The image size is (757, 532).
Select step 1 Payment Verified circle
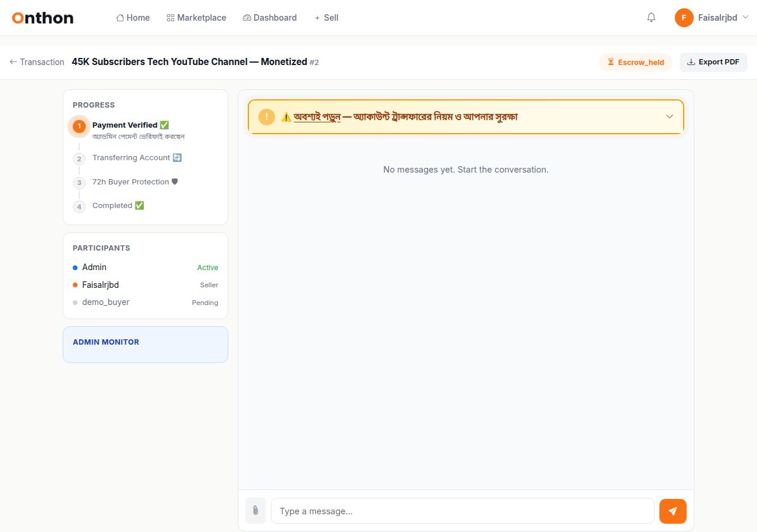(79, 126)
